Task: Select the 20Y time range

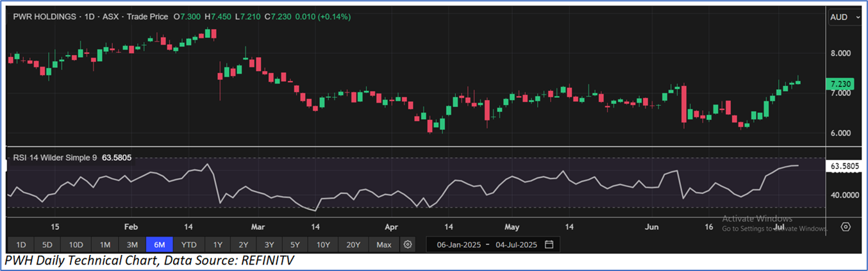Action: (353, 245)
